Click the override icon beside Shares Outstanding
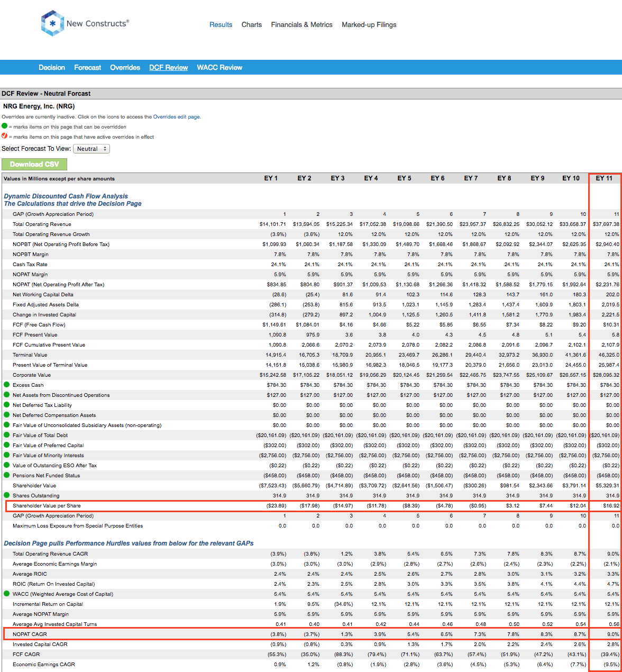The width and height of the screenshot is (622, 672). 6,496
